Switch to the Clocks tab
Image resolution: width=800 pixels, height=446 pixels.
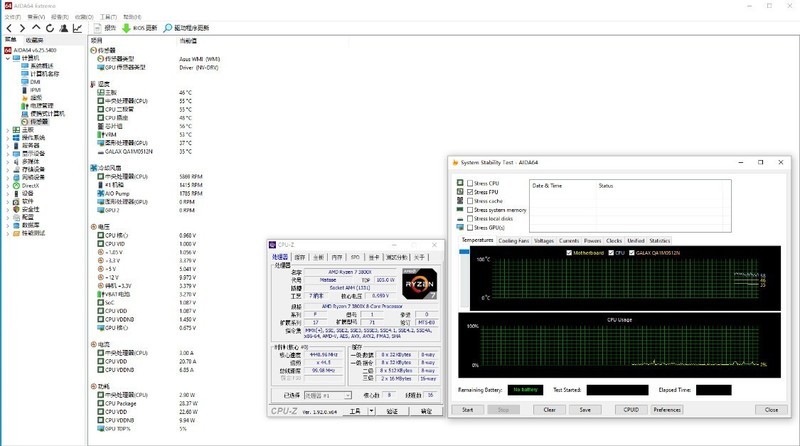click(614, 240)
